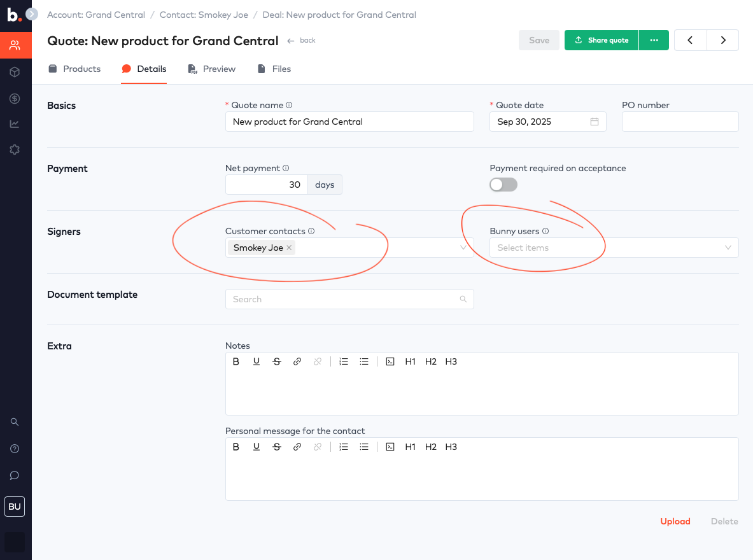Click numbered list in Personal message editor
This screenshot has height=560, width=753.
coord(344,447)
